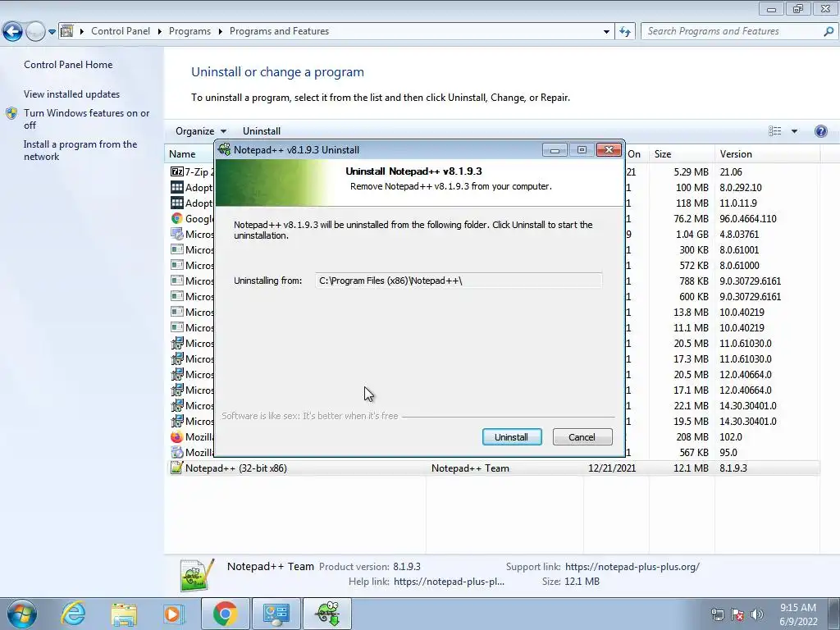Open Install a program from the network
The width and height of the screenshot is (840, 630).
click(x=80, y=150)
